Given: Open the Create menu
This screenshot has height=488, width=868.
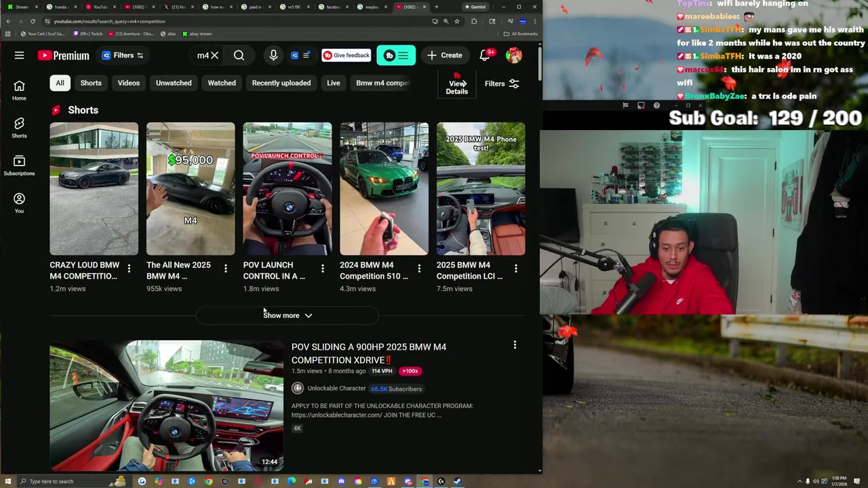Looking at the screenshot, I should [444, 56].
